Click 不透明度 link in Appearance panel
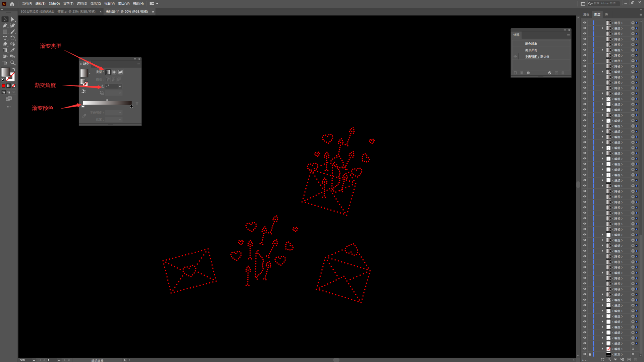 point(531,57)
